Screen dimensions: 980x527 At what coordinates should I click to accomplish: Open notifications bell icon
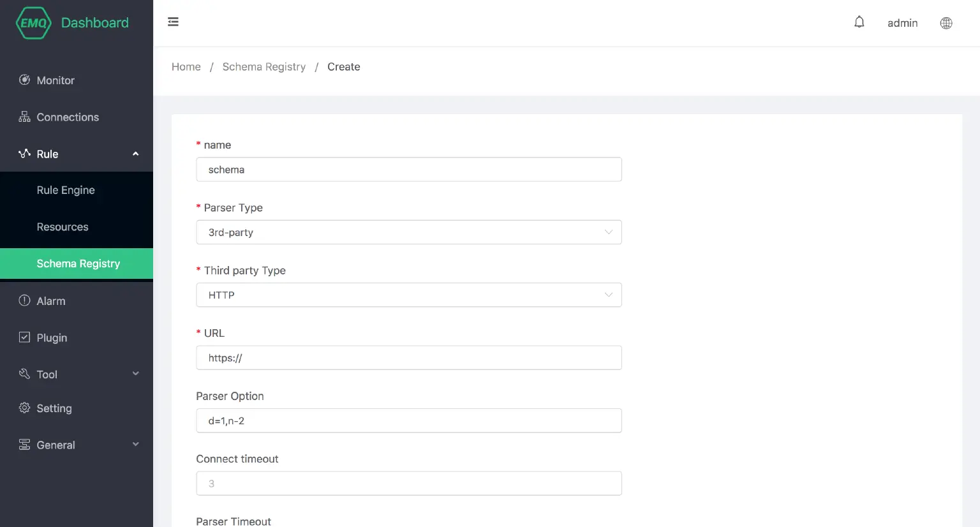859,22
